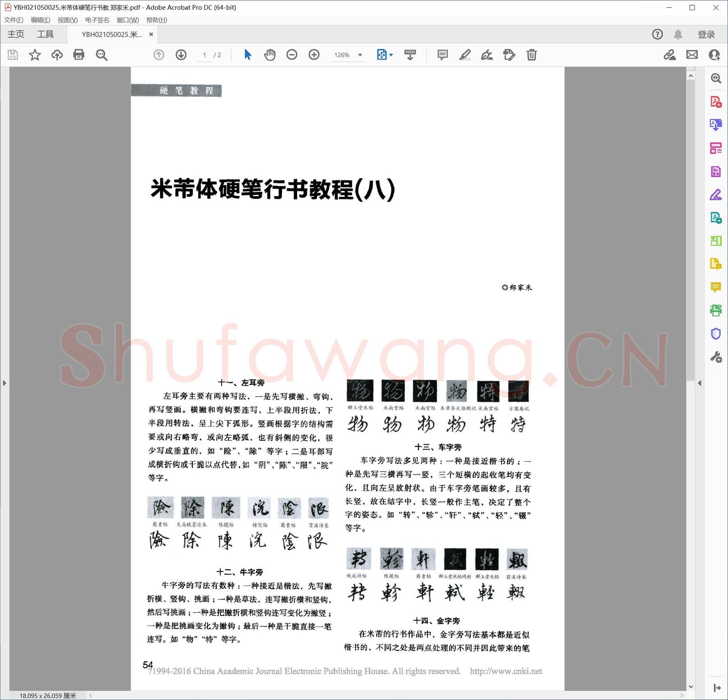Click the page number input field

(205, 55)
